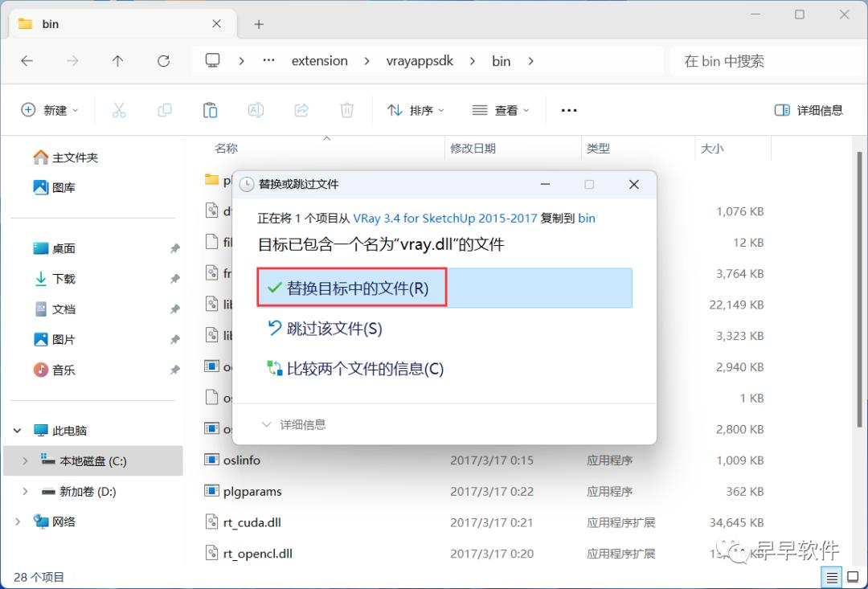Open the 查看 view dropdown
The image size is (868, 589).
(x=500, y=109)
